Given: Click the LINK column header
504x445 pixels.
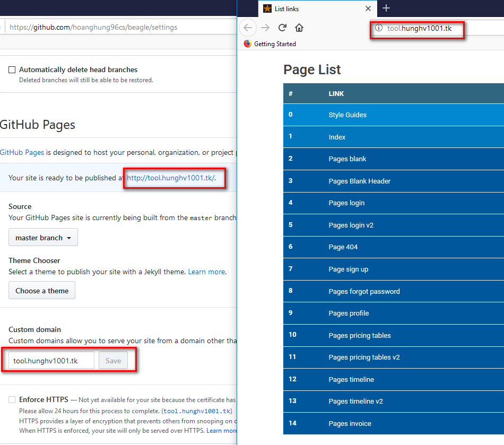Looking at the screenshot, I should coord(336,93).
